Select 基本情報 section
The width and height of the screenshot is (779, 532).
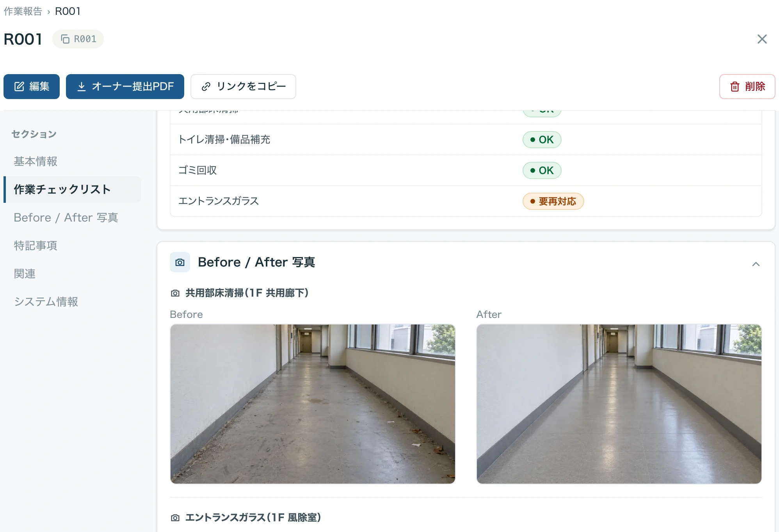click(x=36, y=161)
